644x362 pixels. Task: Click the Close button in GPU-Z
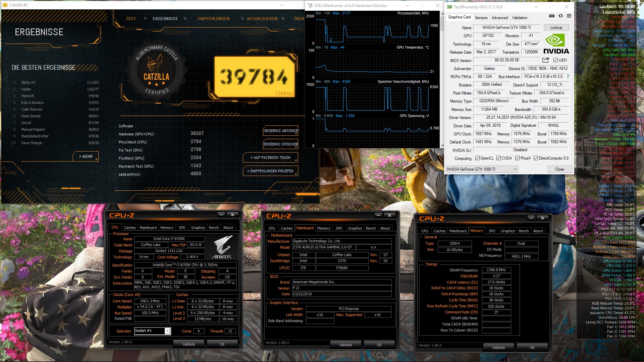coord(559,169)
